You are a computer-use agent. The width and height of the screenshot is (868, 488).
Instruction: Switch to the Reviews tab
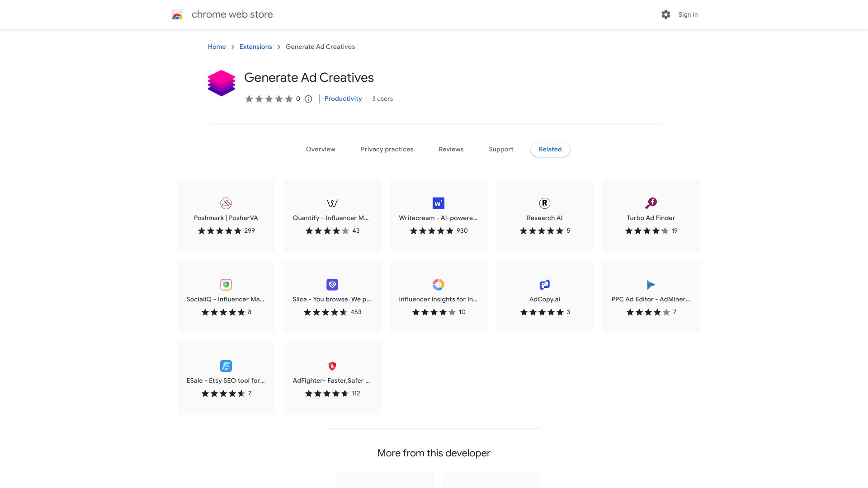(451, 149)
